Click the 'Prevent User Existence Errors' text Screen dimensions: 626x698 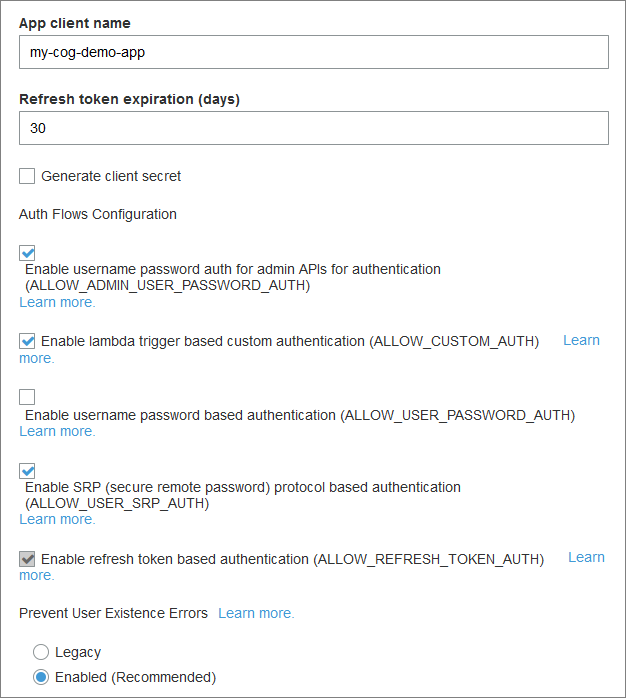pyautogui.click(x=113, y=613)
